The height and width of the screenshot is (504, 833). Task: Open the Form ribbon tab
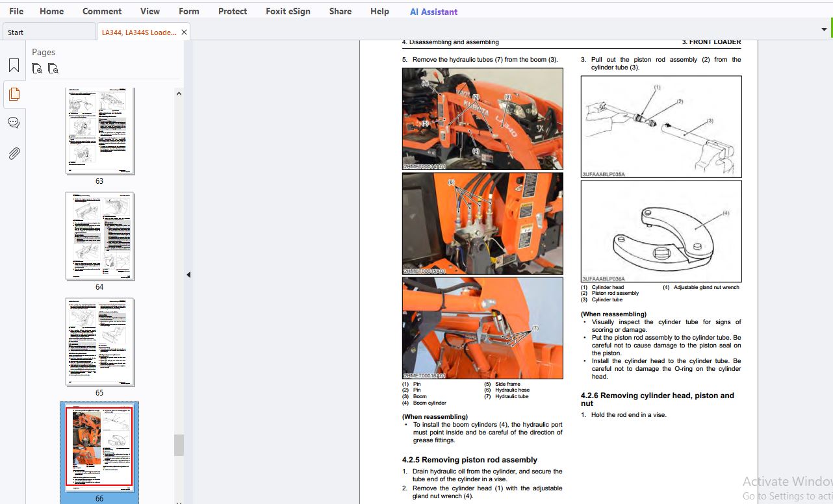click(189, 11)
